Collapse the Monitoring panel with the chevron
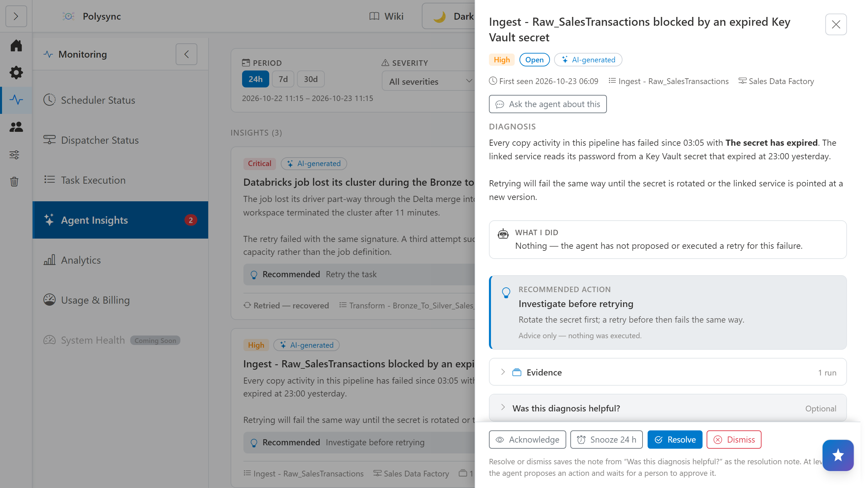 coord(186,54)
